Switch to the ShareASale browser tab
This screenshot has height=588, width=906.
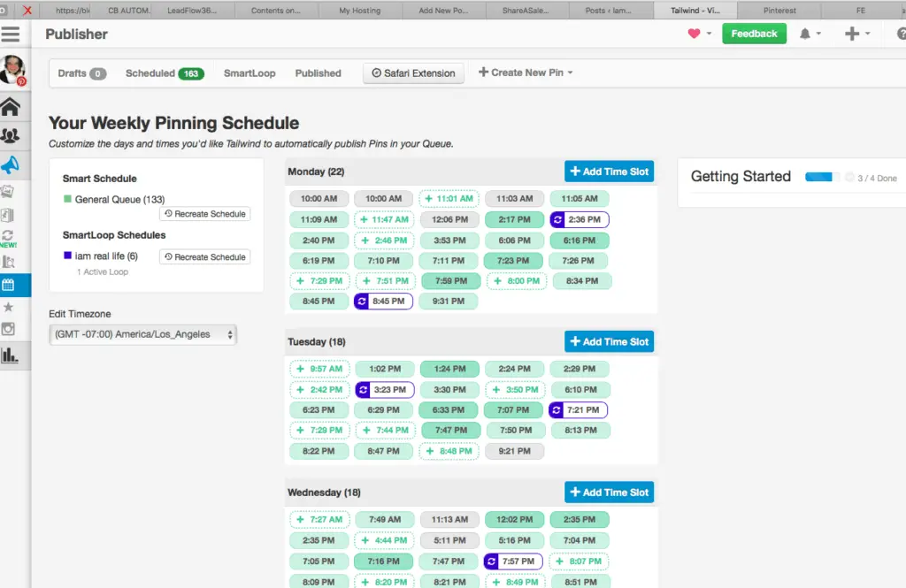pyautogui.click(x=526, y=11)
